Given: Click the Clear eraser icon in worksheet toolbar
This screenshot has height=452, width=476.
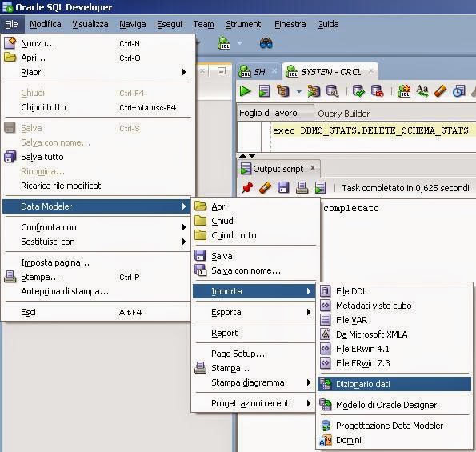Looking at the screenshot, I should [x=440, y=90].
